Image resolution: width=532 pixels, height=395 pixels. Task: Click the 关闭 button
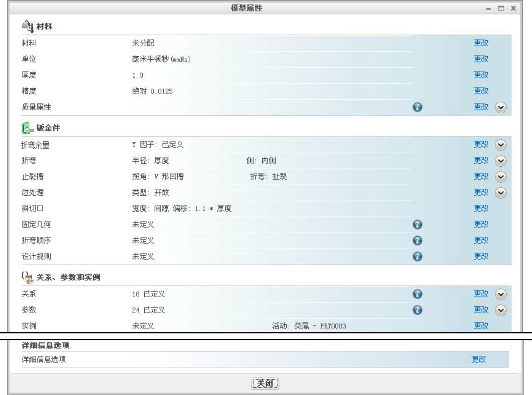click(265, 383)
